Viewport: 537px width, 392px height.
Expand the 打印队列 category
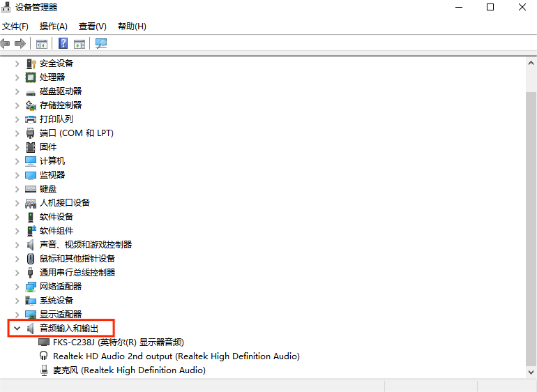(x=17, y=119)
